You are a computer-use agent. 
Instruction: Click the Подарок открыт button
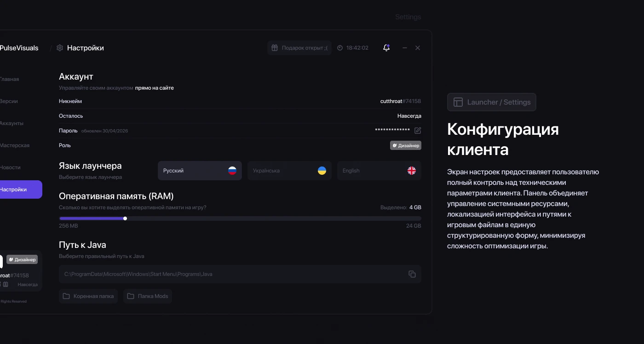[299, 48]
